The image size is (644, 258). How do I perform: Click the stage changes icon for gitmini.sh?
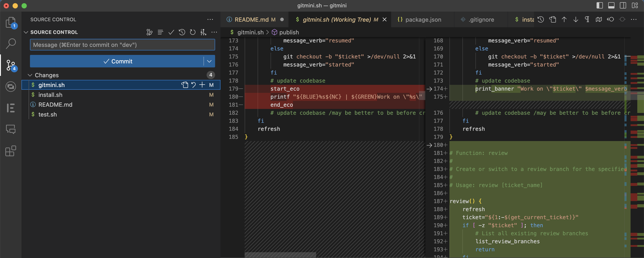click(202, 85)
